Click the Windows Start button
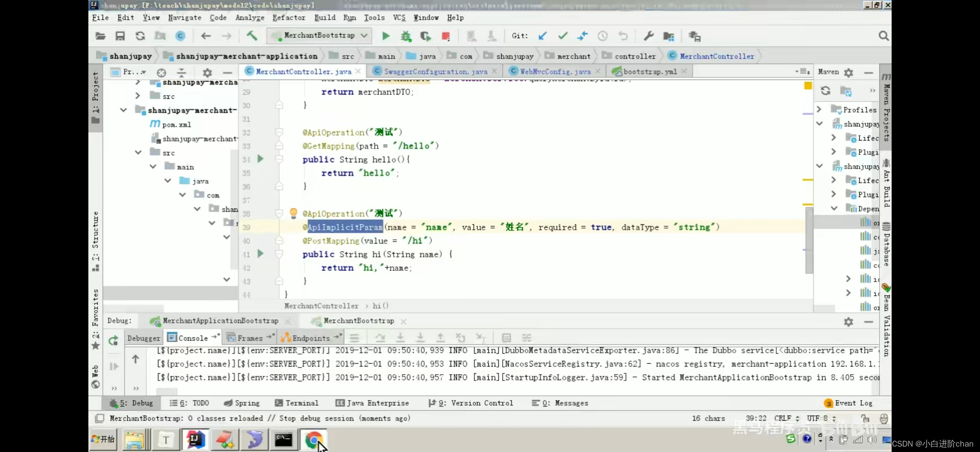This screenshot has width=980, height=452. [103, 439]
